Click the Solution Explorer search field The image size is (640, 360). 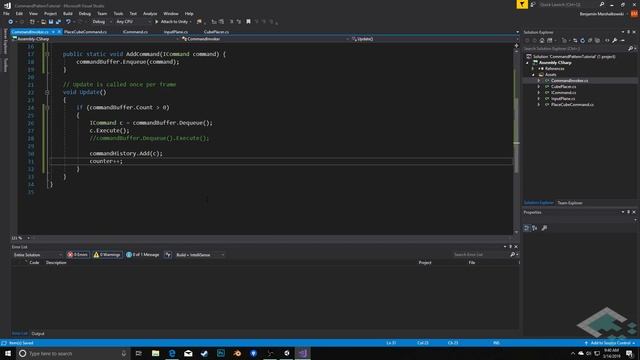(576, 49)
